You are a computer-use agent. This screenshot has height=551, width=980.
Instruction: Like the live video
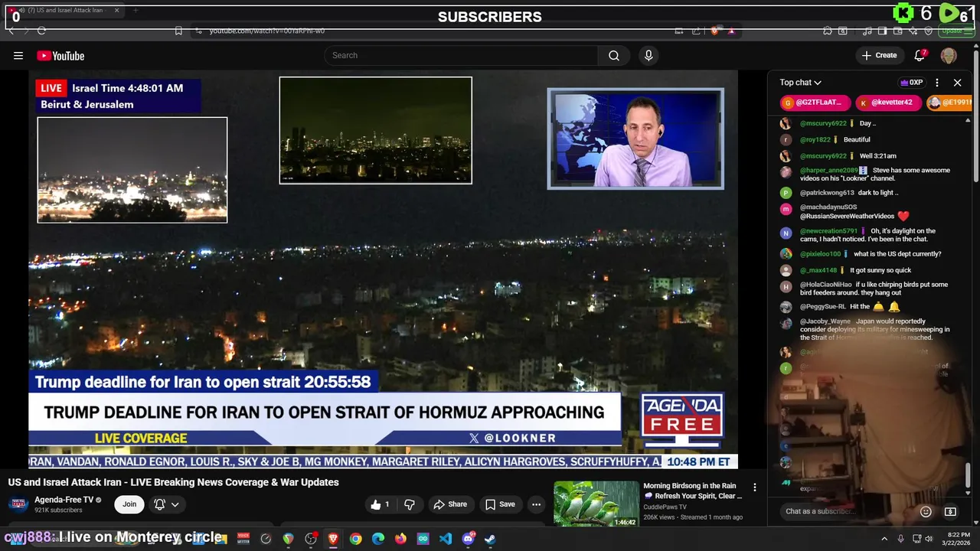coord(381,504)
